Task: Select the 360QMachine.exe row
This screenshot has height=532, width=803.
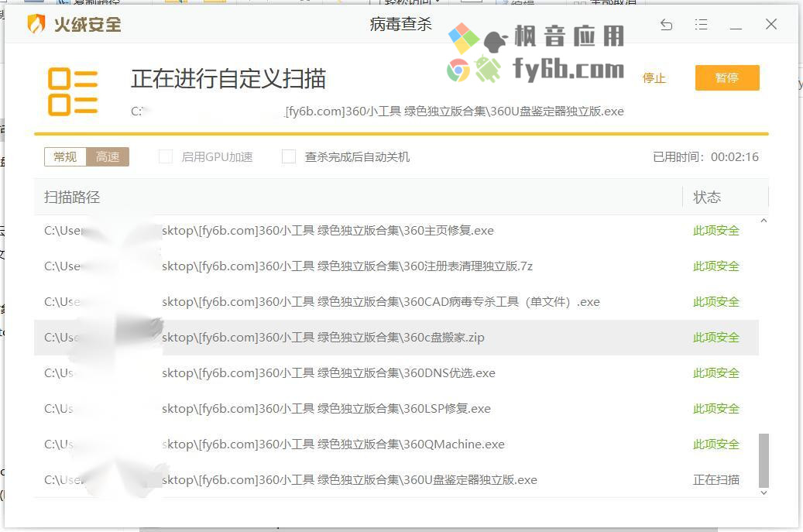Action: click(396, 444)
